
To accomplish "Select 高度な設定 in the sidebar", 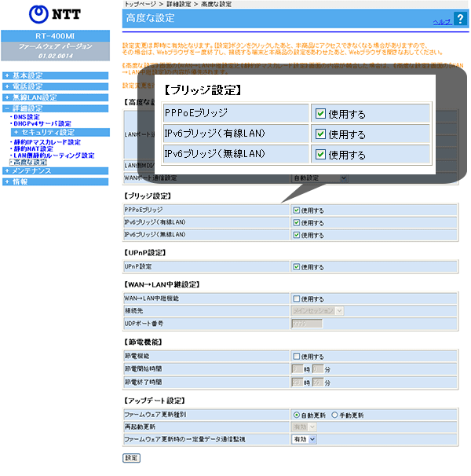I will coord(30,162).
